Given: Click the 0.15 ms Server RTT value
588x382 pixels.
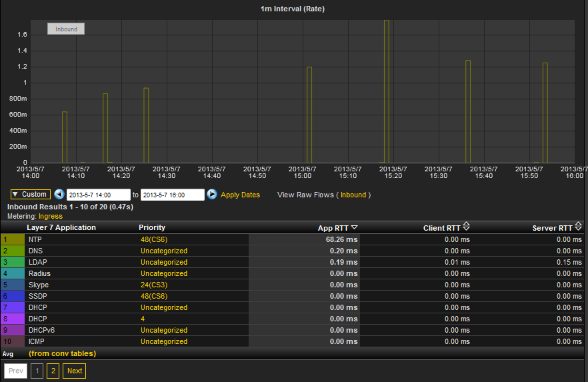Looking at the screenshot, I should pyautogui.click(x=569, y=262).
